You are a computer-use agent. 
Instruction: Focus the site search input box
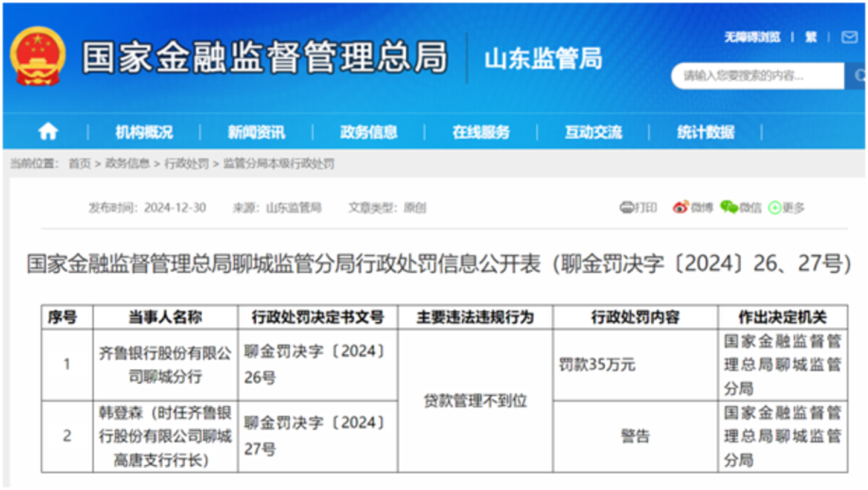click(x=756, y=76)
